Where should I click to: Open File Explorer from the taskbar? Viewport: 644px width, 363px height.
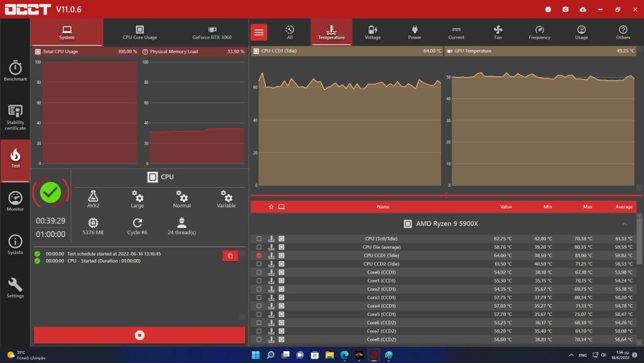coord(330,355)
